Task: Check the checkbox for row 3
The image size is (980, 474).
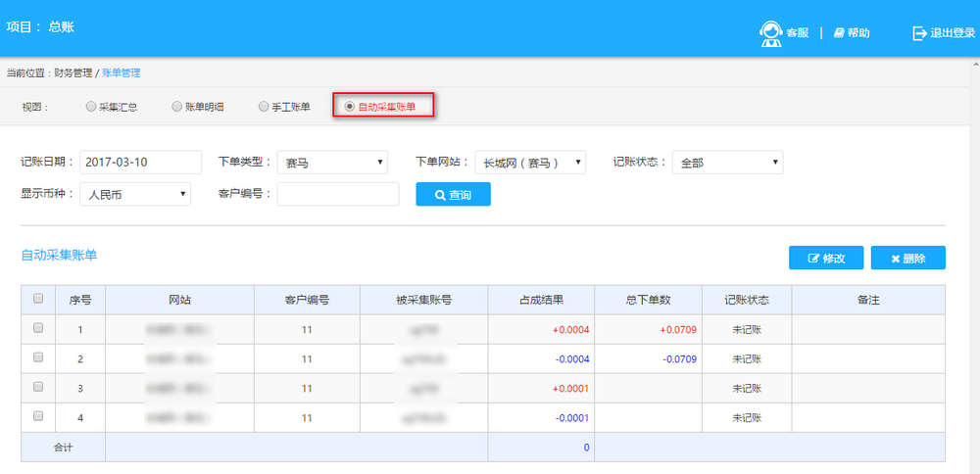Action: click(38, 388)
